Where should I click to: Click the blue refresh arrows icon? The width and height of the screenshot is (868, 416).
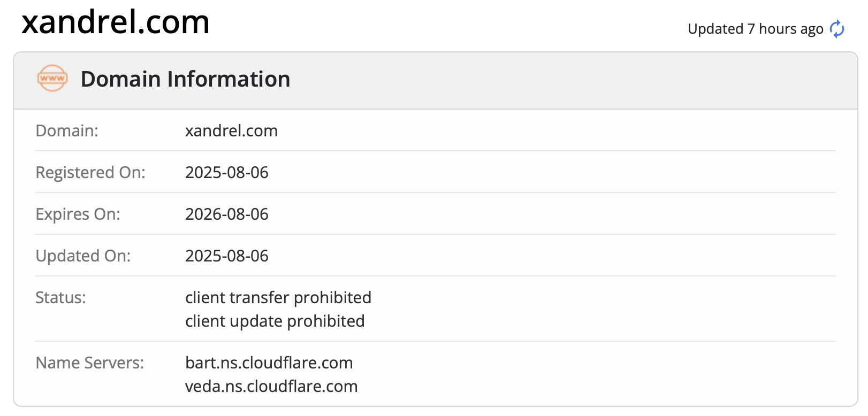tap(837, 29)
